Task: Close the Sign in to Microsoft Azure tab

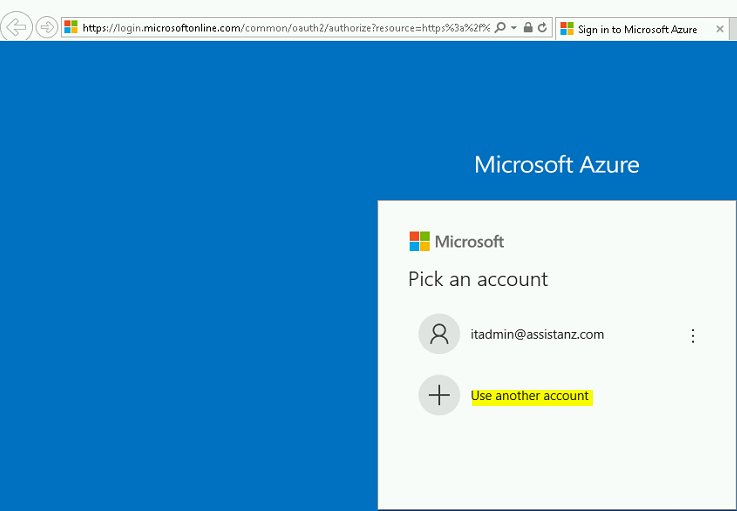Action: click(720, 29)
